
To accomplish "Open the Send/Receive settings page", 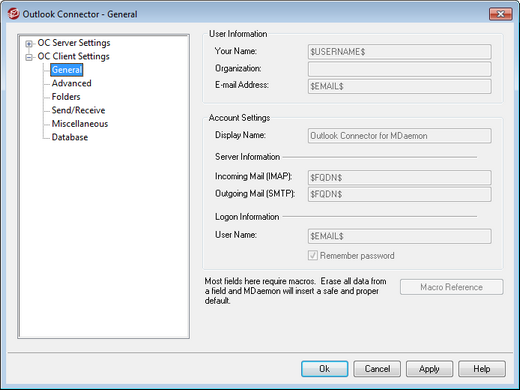I will tap(78, 110).
